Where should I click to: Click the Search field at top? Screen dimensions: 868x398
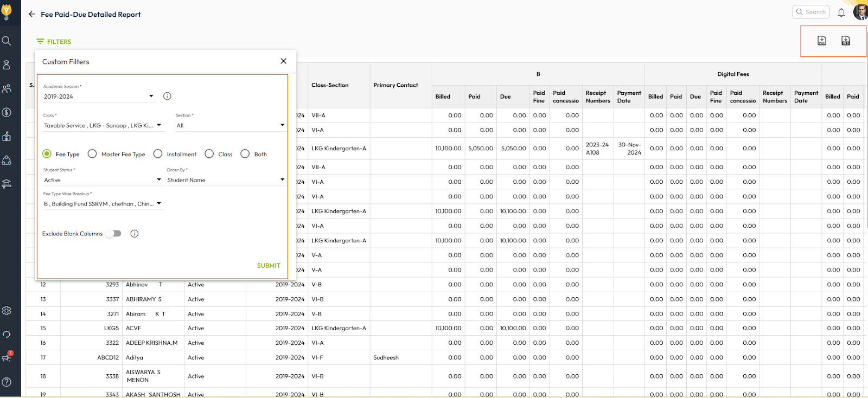812,12
